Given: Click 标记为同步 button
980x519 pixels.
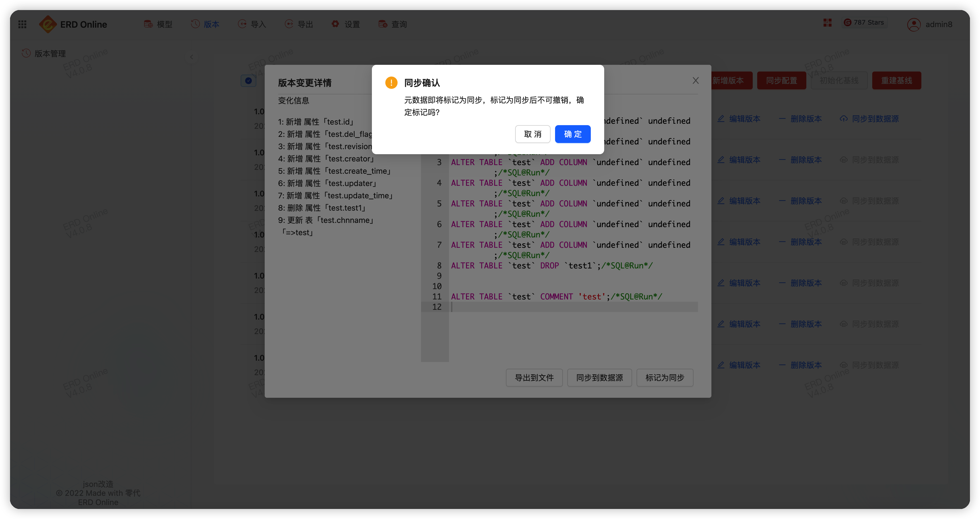Looking at the screenshot, I should tap(665, 377).
